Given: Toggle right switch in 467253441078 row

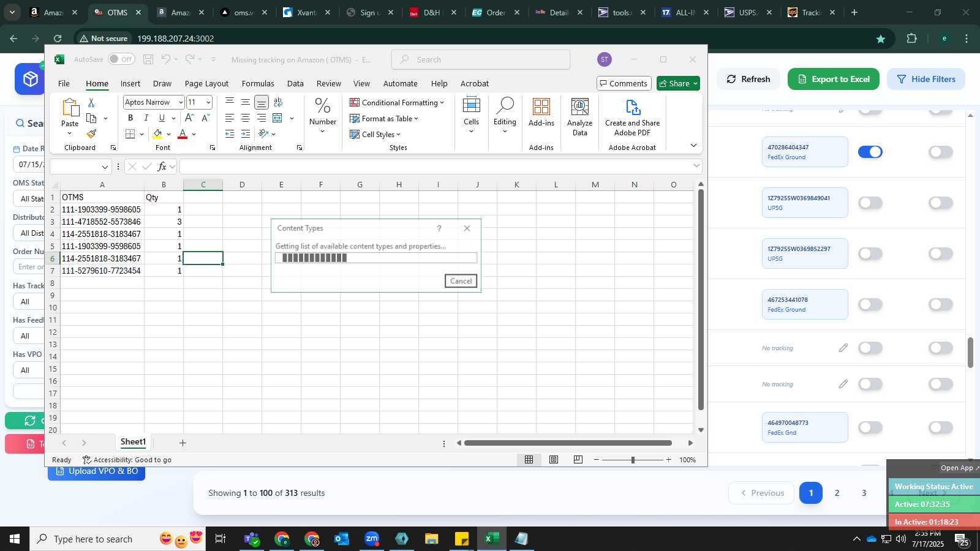Looking at the screenshot, I should point(941,304).
